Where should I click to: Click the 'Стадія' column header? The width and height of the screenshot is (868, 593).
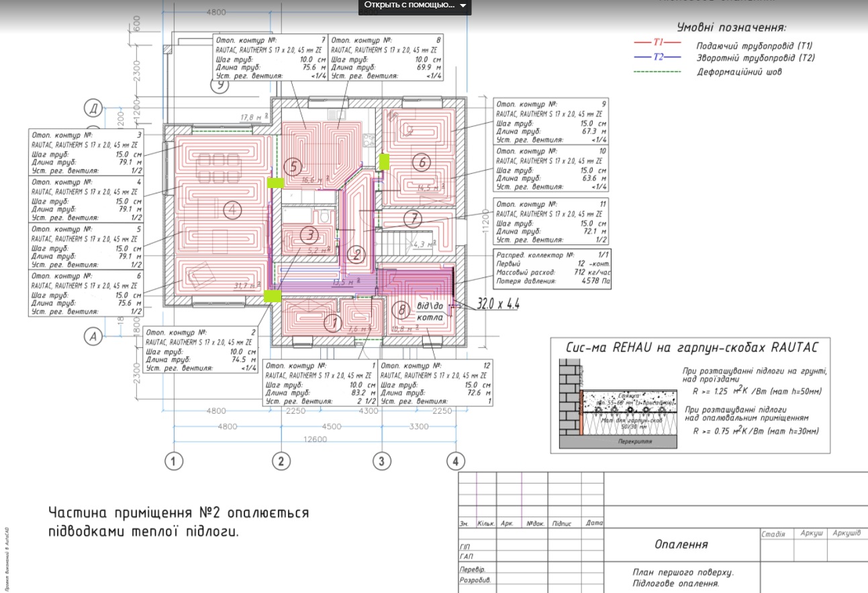pyautogui.click(x=773, y=535)
